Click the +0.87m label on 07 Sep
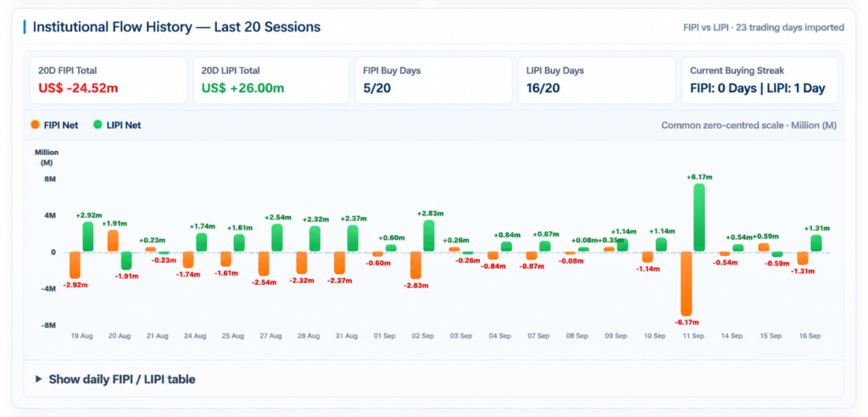 pyautogui.click(x=545, y=235)
